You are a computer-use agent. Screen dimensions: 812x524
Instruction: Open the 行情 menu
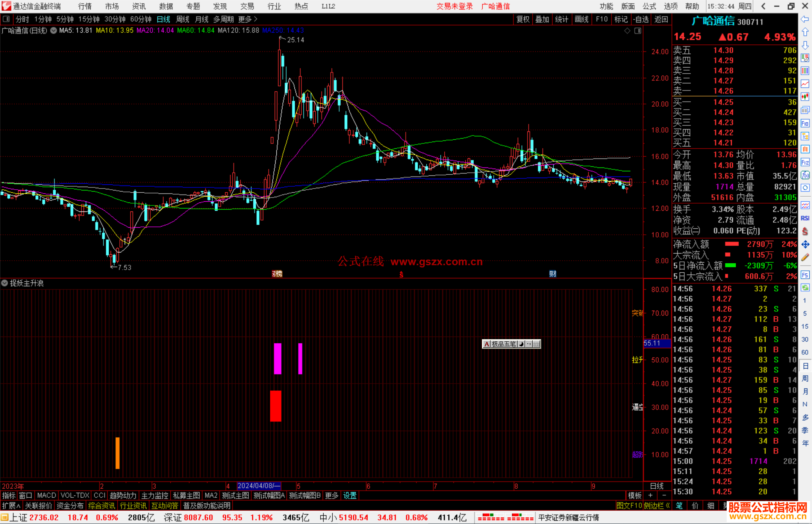[x=85, y=6]
